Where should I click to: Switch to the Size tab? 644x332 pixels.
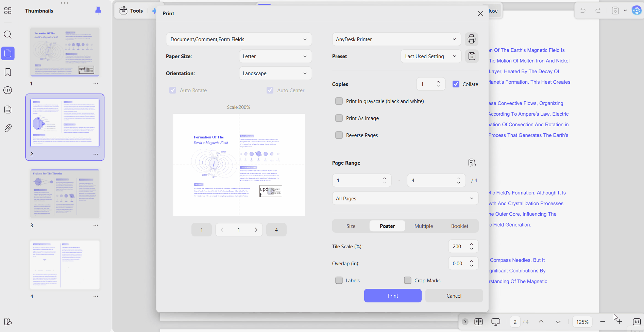(x=351, y=226)
